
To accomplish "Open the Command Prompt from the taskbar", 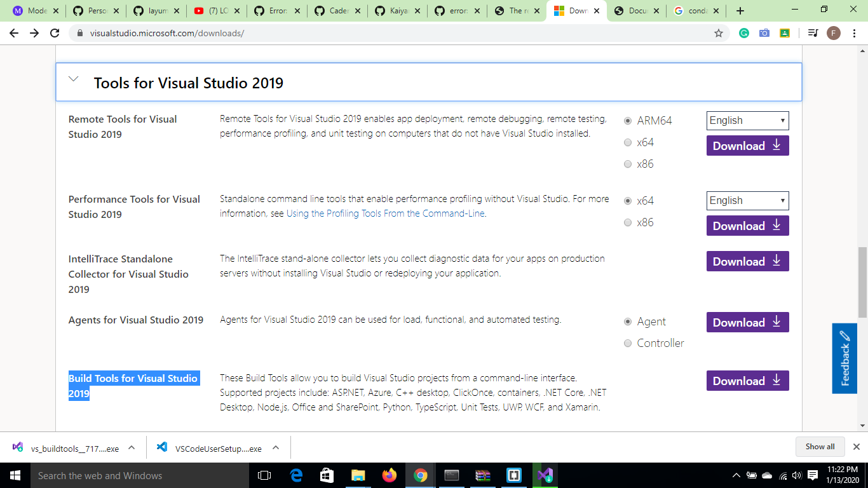I will (x=451, y=475).
